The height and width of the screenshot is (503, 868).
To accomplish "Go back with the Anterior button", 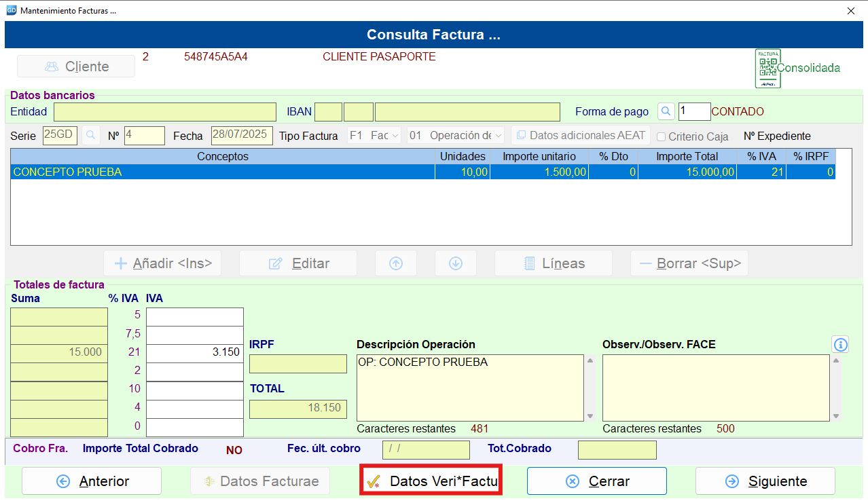I will click(92, 481).
